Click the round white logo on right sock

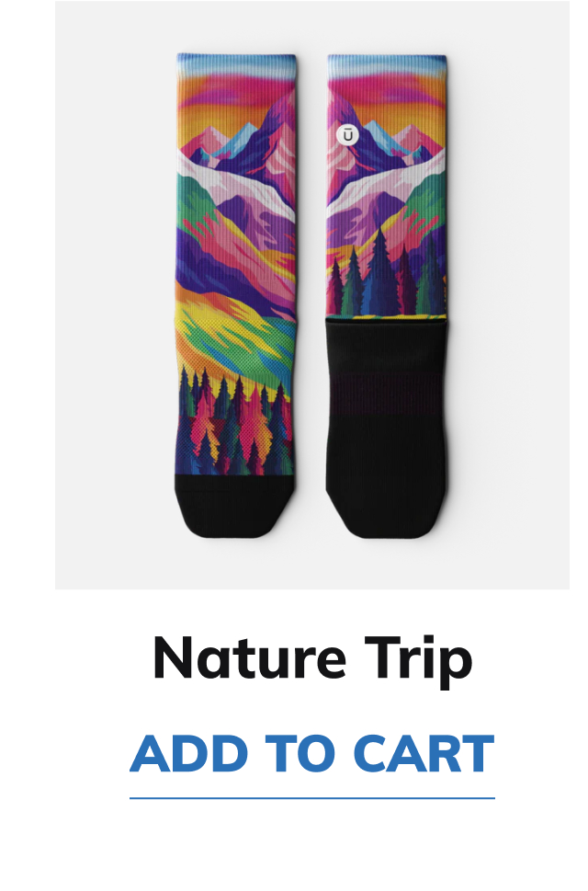point(348,136)
